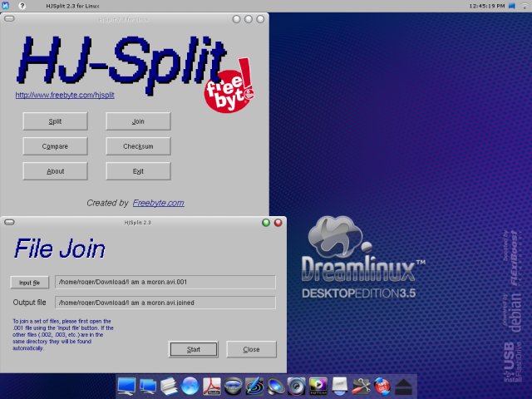Screen dimensions: 532x399
Task: Click the input file path field
Action: click(165, 282)
